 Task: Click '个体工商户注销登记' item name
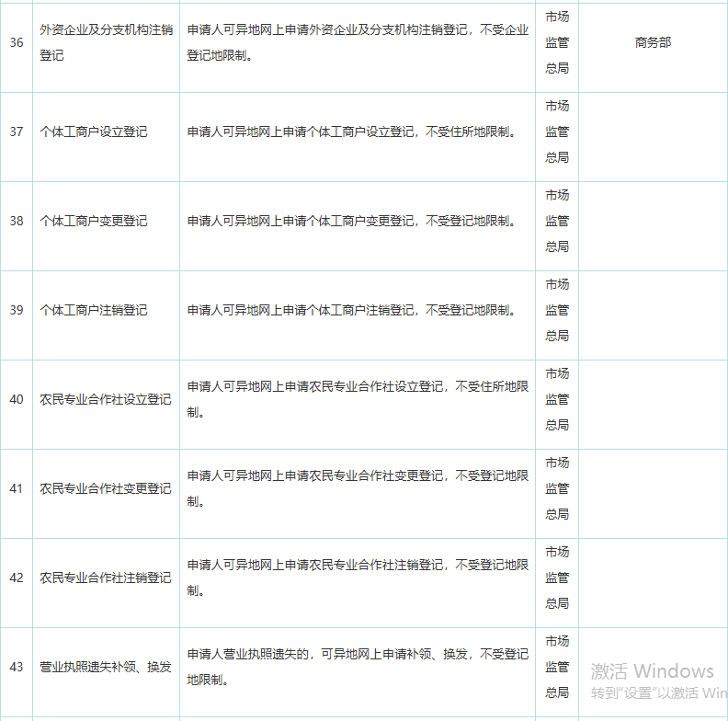[94, 310]
